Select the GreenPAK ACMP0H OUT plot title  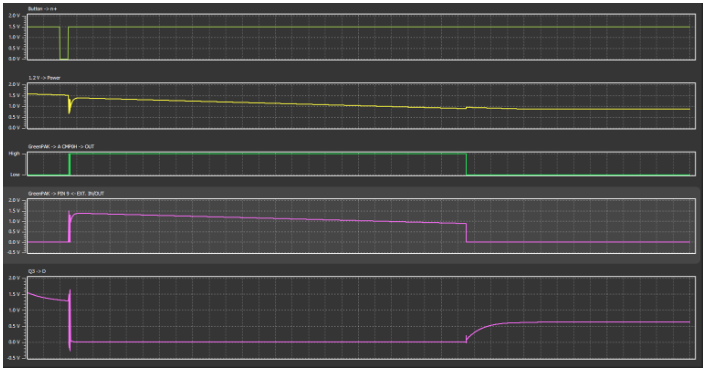click(61, 147)
